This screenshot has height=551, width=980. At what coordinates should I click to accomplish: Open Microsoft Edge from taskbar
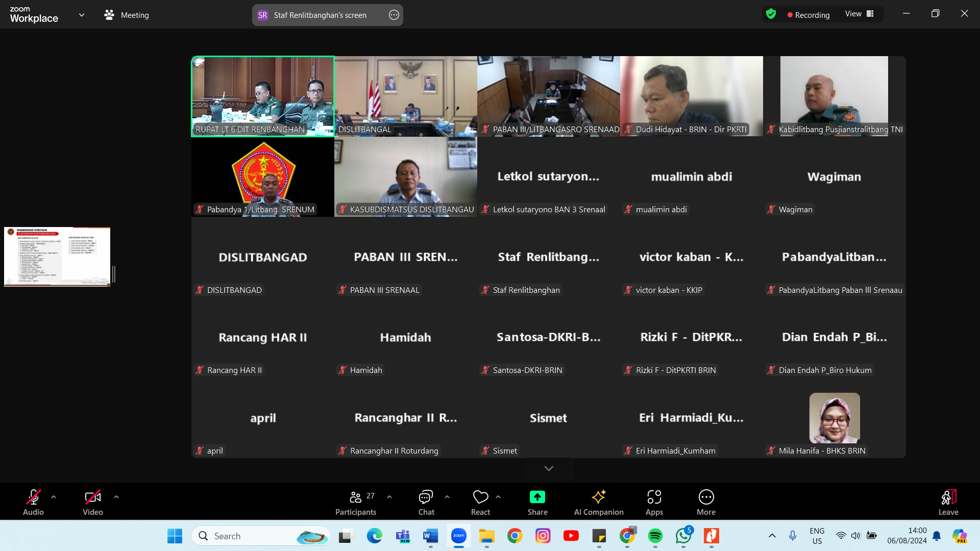[374, 536]
